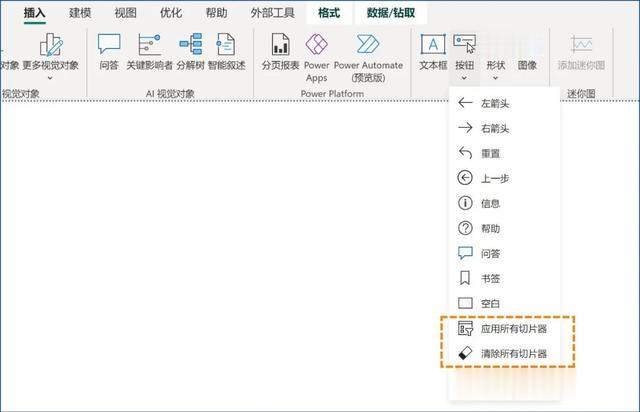Viewport: 640px width, 412px height.
Task: Go to the 外部工具 tab
Action: coord(272,13)
